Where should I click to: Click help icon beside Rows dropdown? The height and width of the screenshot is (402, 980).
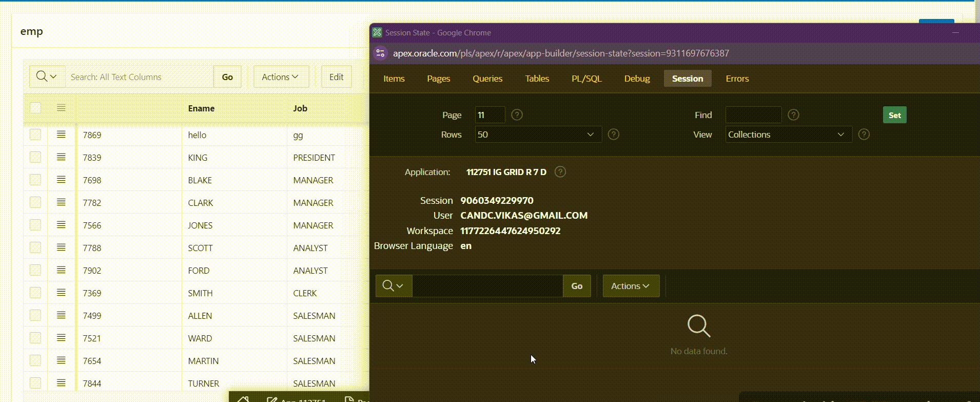coord(613,135)
